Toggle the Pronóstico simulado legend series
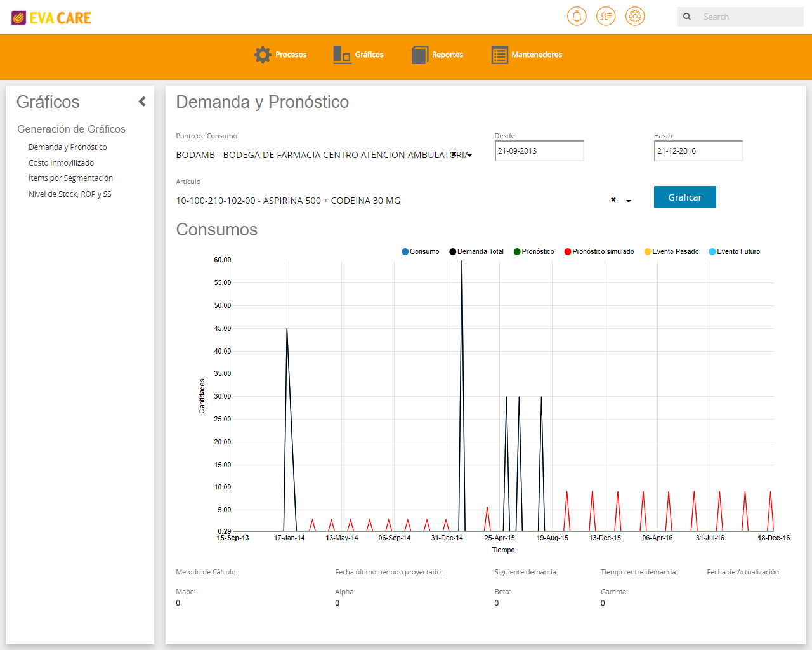This screenshot has height=650, width=812. [x=599, y=251]
